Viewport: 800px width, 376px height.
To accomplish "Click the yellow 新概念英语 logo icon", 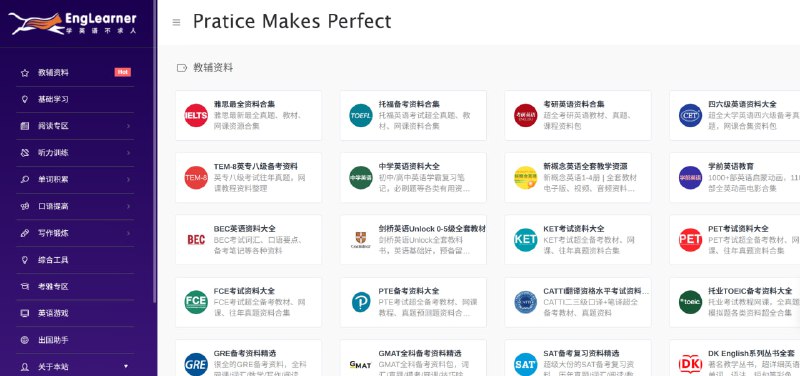I will (x=526, y=178).
